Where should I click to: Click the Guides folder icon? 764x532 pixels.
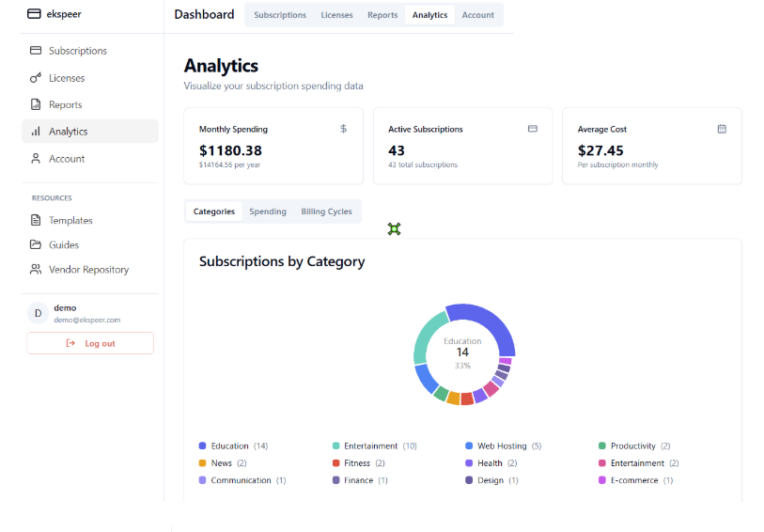(x=36, y=244)
